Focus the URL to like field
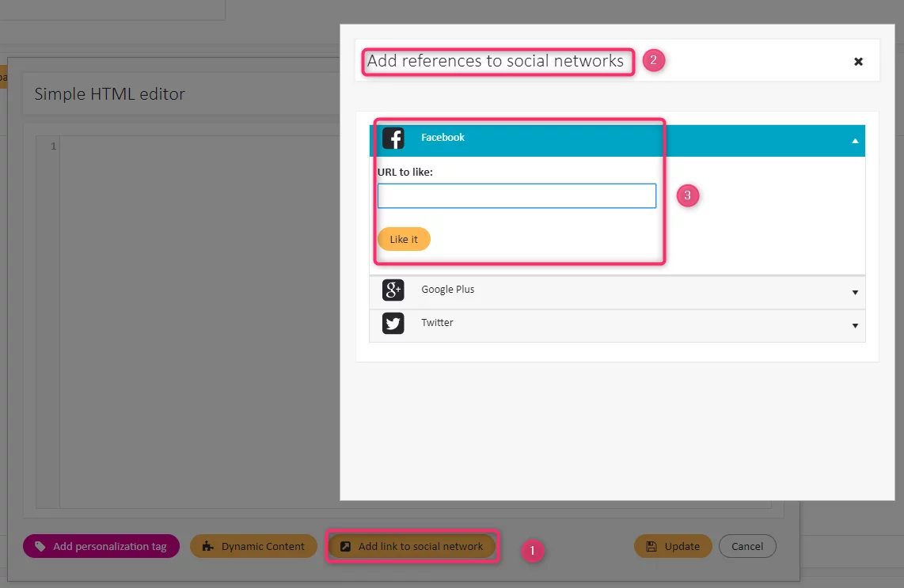 click(x=516, y=196)
